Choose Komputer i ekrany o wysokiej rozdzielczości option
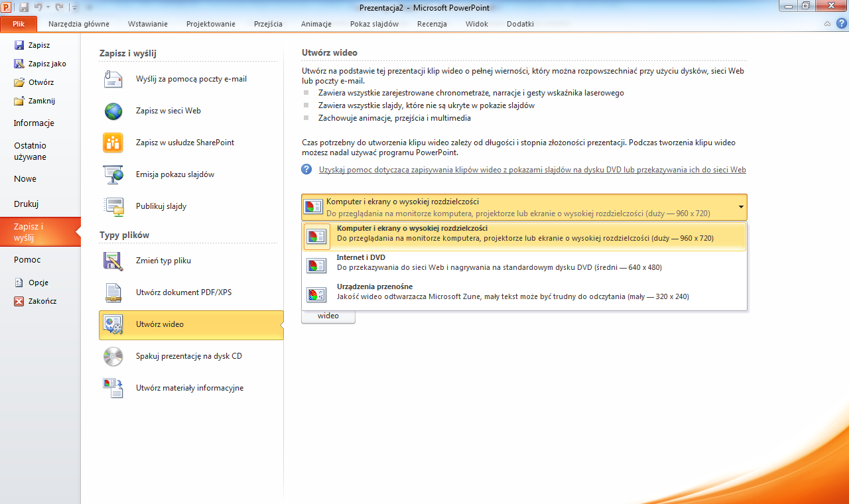Viewport: 849px width, 504px height. tap(525, 236)
